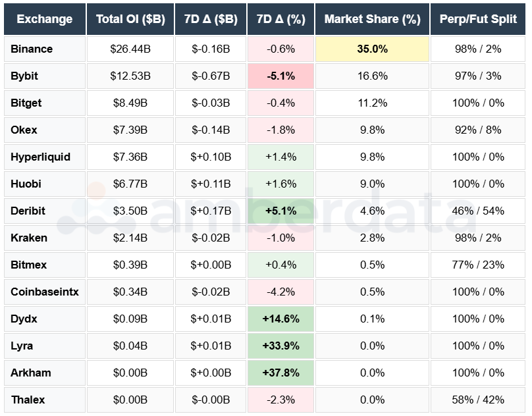Sort by the Total OI ($B) header
This screenshot has width=532, height=416.
pyautogui.click(x=130, y=20)
